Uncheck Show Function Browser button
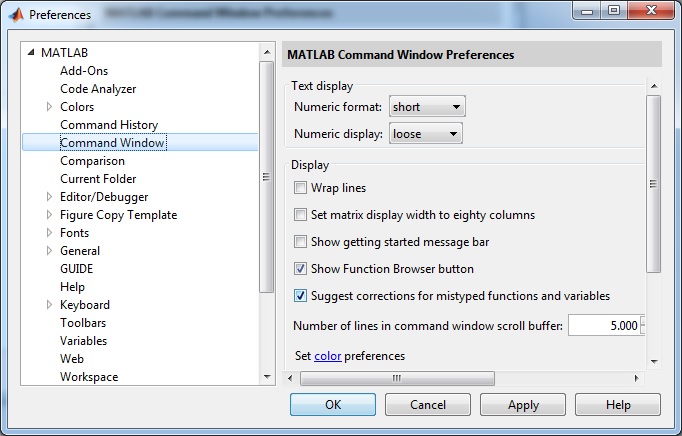The height and width of the screenshot is (436, 682). tap(300, 269)
